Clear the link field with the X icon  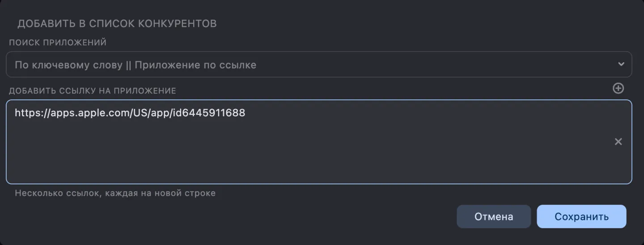(618, 142)
